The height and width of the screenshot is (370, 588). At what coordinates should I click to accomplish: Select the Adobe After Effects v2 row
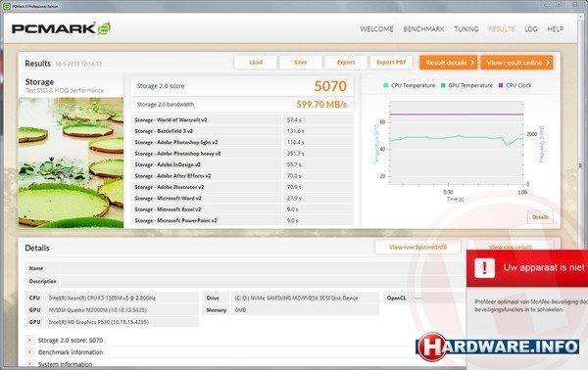[242, 175]
